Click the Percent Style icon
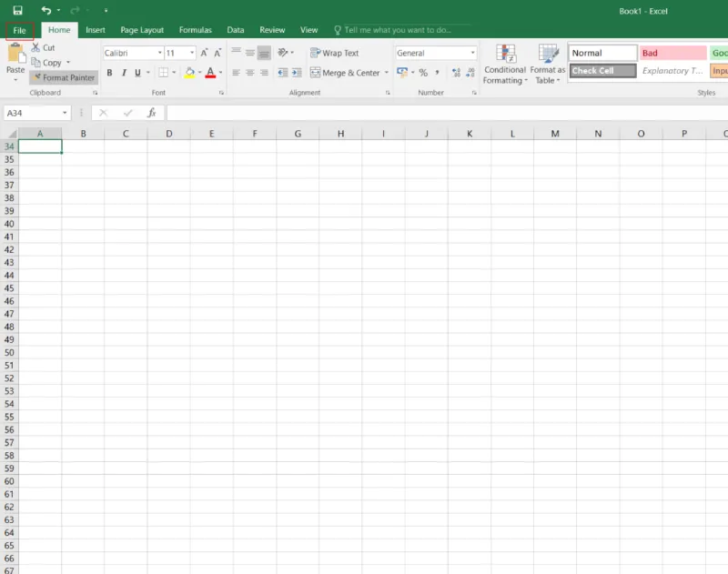Viewport: 728px width, 574px height. (x=423, y=73)
